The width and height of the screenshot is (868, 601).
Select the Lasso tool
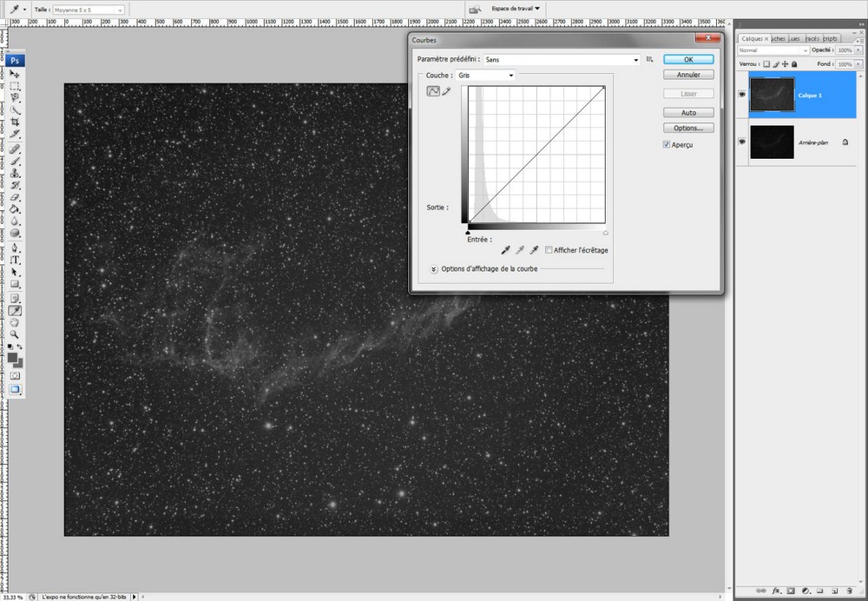[x=15, y=97]
